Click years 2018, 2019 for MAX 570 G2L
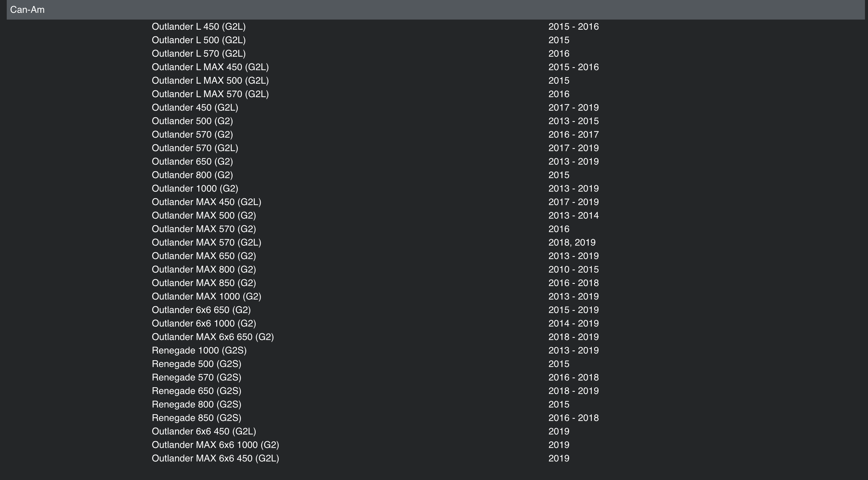 click(572, 243)
